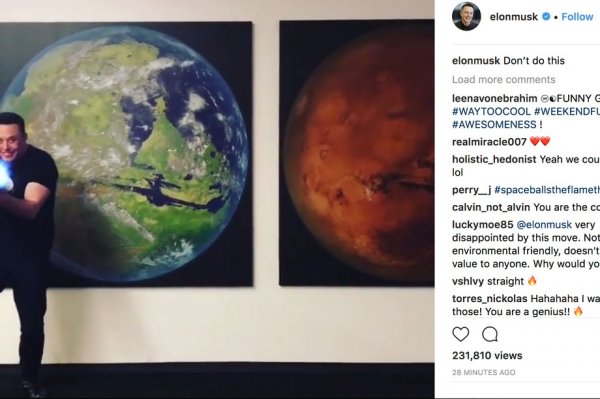Visit vshlvy's profile
Image resolution: width=600 pixels, height=399 pixels.
point(469,281)
